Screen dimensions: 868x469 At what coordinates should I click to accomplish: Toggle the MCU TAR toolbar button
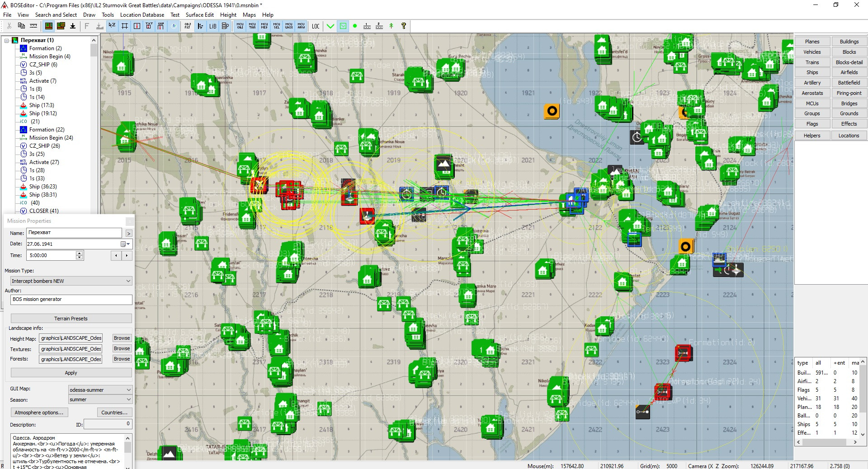coord(252,26)
